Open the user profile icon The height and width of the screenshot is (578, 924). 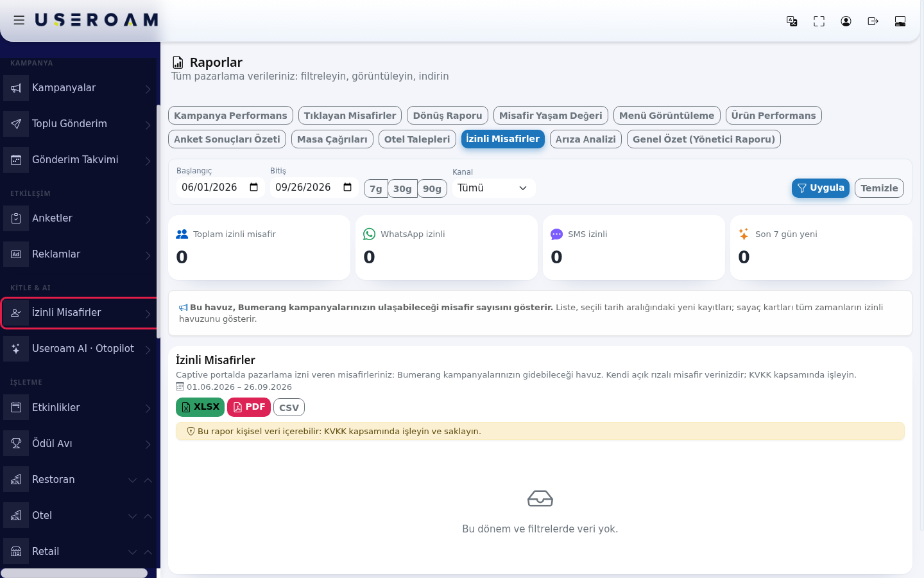(846, 21)
